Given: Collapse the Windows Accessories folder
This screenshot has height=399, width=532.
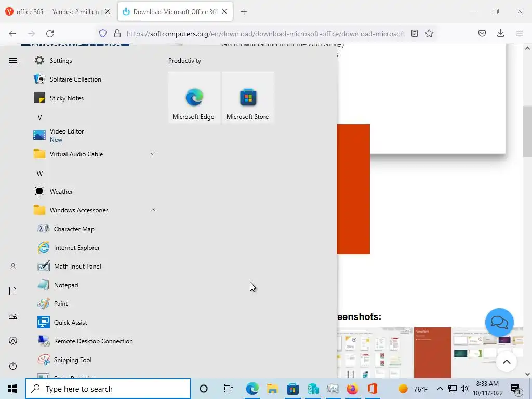Looking at the screenshot, I should click(x=94, y=210).
